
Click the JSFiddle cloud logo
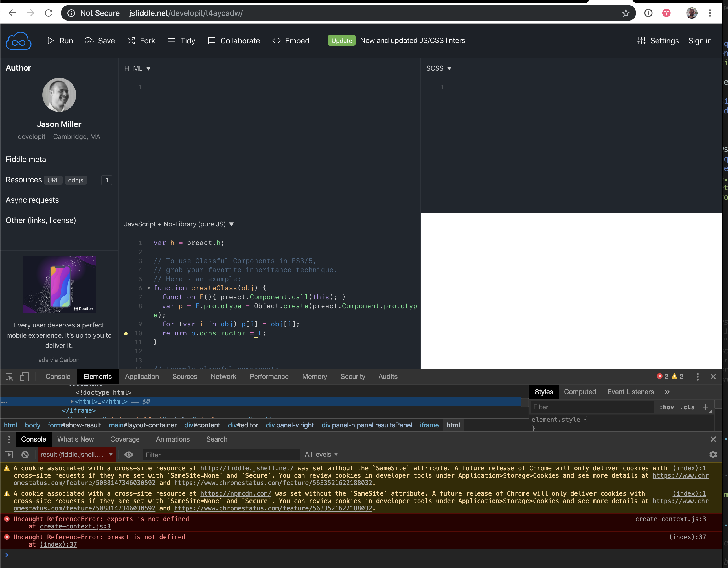coord(19,41)
